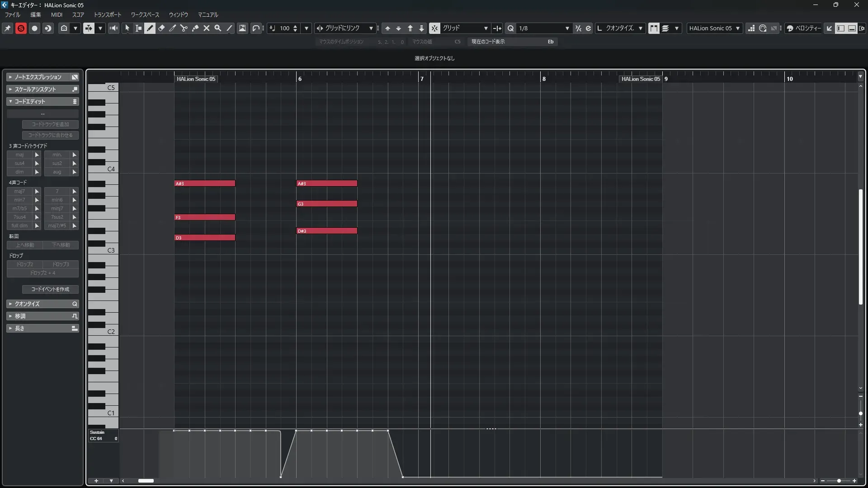Screen dimensions: 868x488
Task: Select the Erase tool
Action: pos(161,28)
